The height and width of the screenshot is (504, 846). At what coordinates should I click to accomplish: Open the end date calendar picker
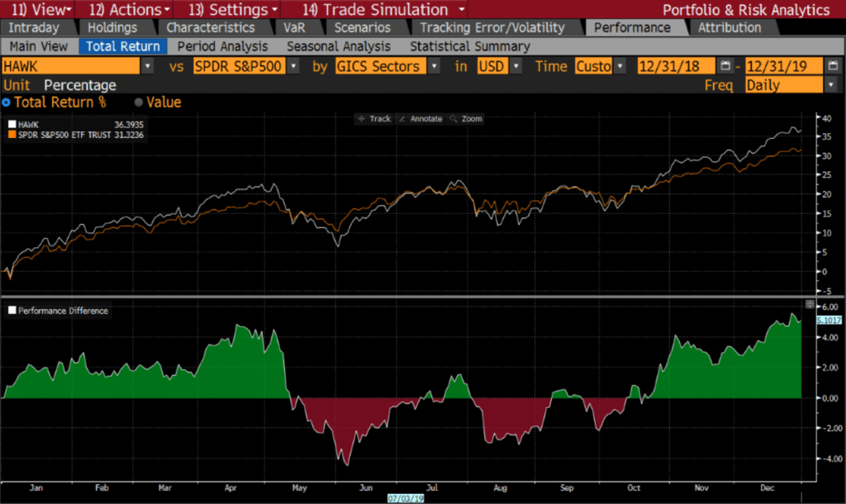tap(833, 66)
